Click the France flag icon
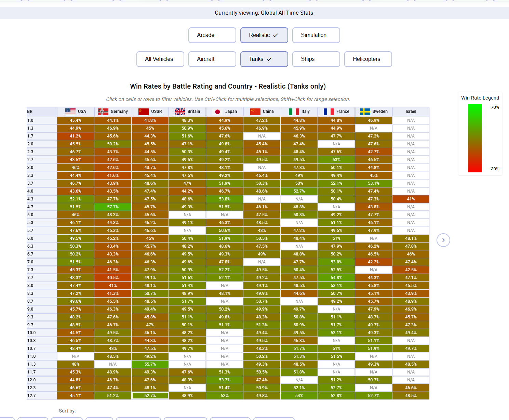This screenshot has height=420, width=509. (x=329, y=111)
